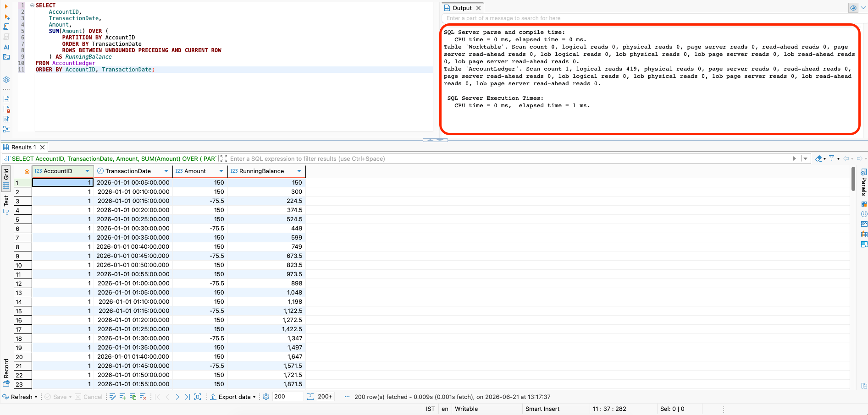Open editor settings gear in left sidebar
The width and height of the screenshot is (868, 415).
[x=6, y=80]
